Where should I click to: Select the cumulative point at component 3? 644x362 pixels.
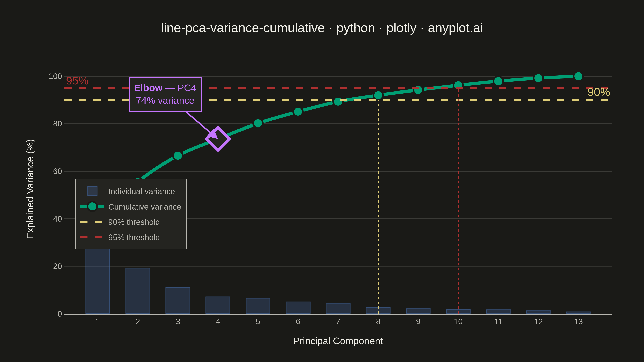click(178, 156)
